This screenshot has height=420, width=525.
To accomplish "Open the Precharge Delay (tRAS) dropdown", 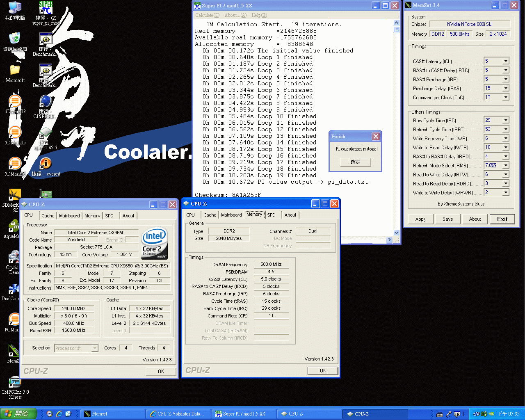I will [x=506, y=88].
